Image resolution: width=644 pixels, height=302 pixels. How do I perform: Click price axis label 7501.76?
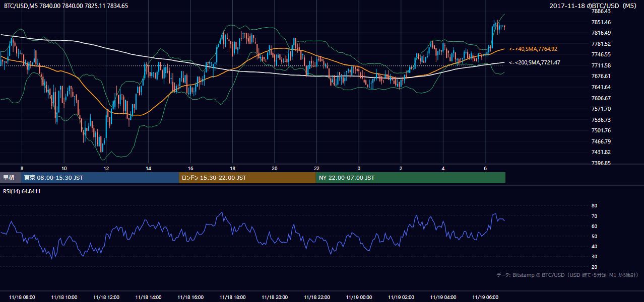601,130
